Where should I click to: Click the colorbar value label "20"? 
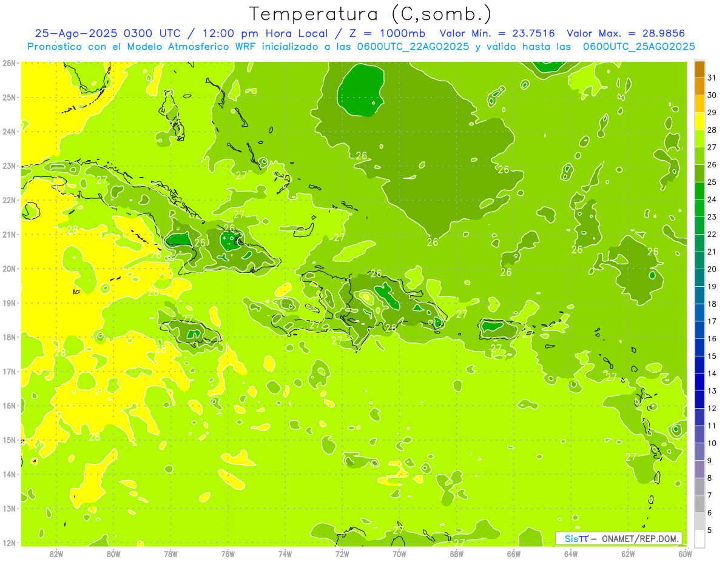point(712,269)
